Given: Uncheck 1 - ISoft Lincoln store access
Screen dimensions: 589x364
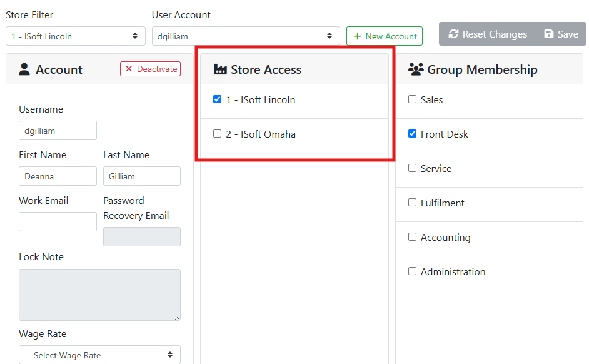Looking at the screenshot, I should click(218, 99).
